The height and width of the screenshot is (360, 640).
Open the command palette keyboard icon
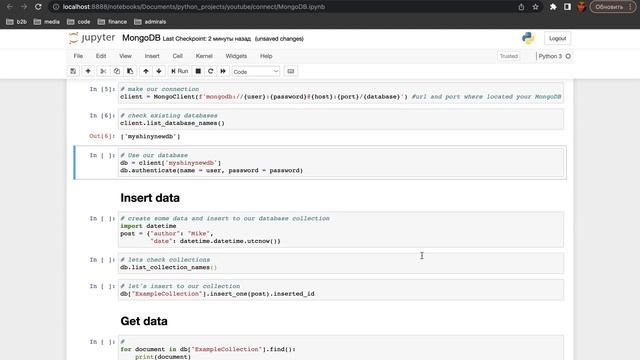tap(291, 71)
